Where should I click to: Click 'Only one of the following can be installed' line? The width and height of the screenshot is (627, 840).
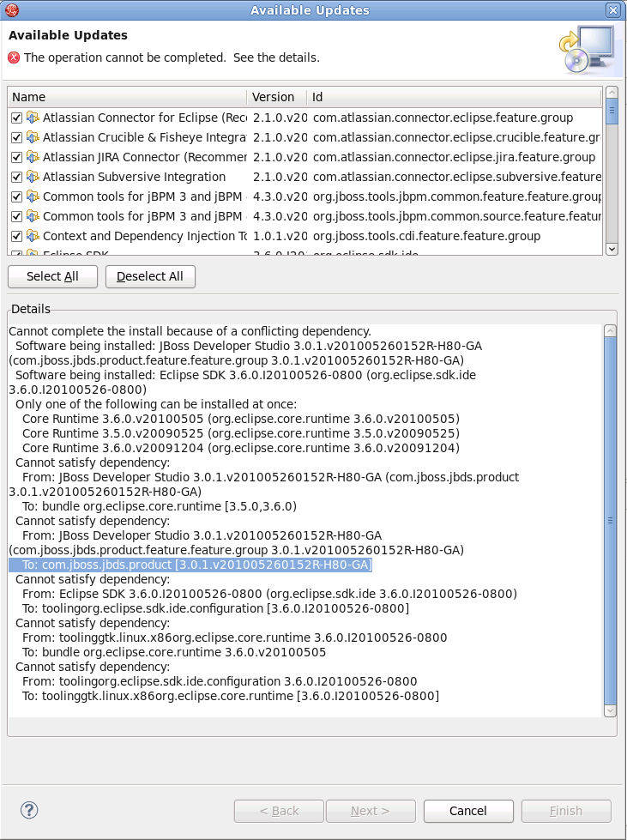tap(156, 404)
